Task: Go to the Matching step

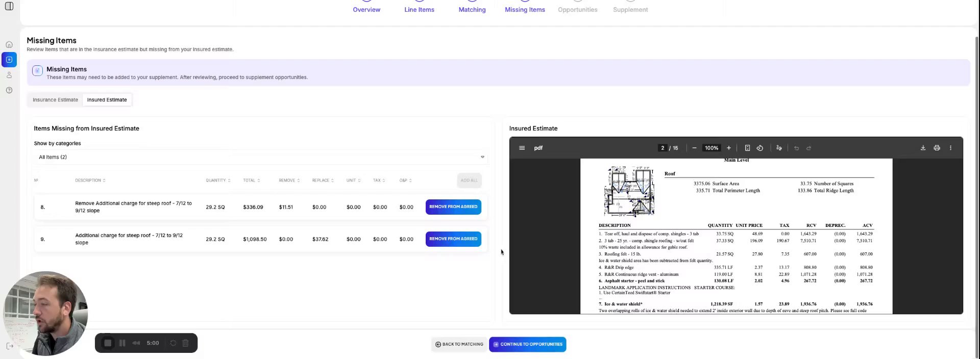Action: 472,10
